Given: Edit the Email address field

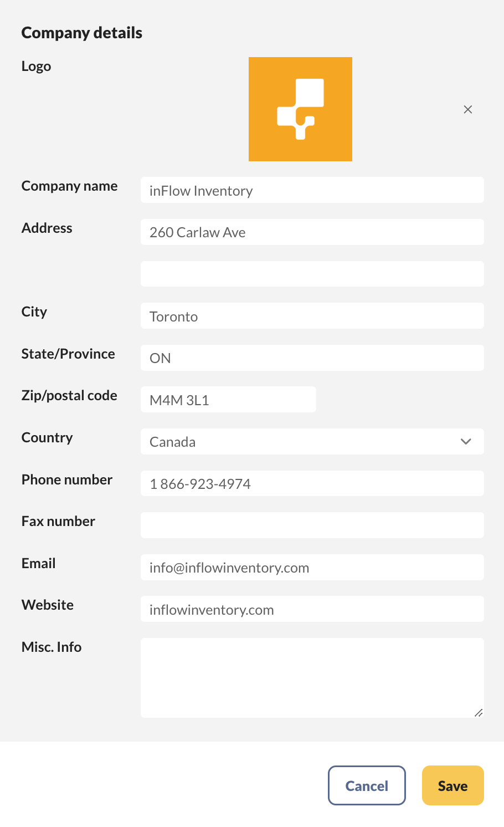Looking at the screenshot, I should (312, 568).
